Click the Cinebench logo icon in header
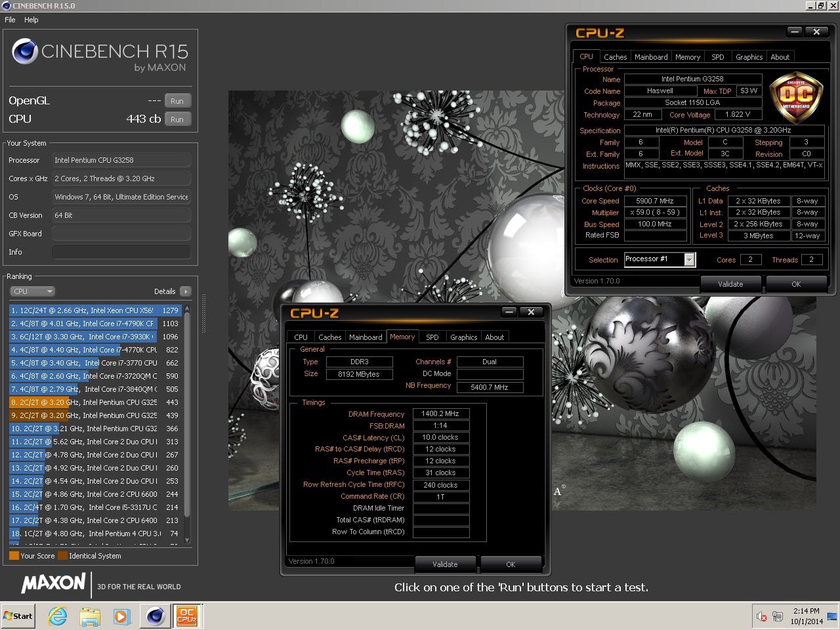Viewport: 840px width, 630px height. [x=25, y=51]
